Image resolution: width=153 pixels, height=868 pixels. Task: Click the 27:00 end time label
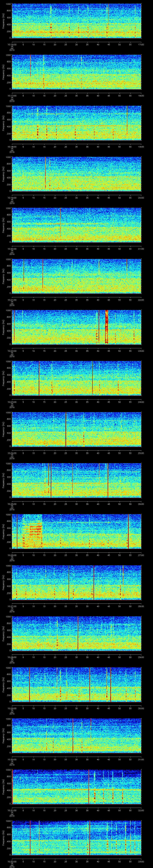tap(141, 555)
